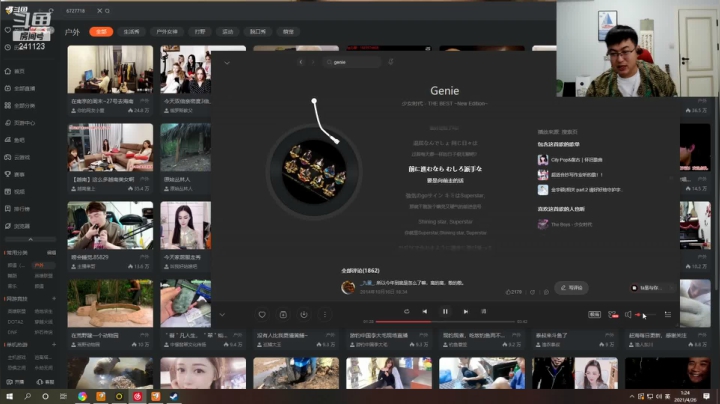Open 云游戏 in the Douyu sidebar

[x=17, y=157]
